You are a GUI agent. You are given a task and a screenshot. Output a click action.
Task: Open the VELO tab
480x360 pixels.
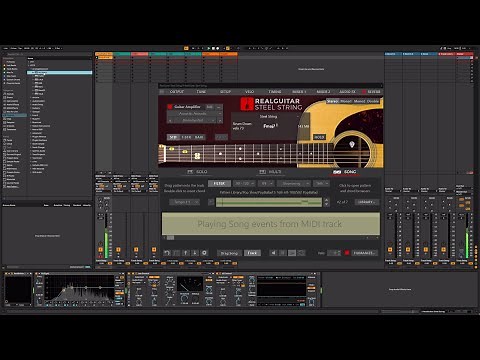pos(249,91)
